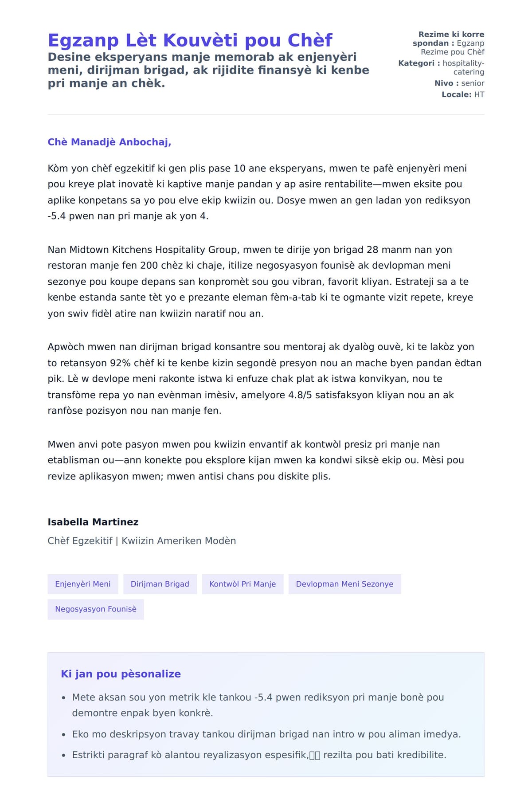Click the signature name 'Isabella Martinez'
532x807 pixels.
point(93,522)
